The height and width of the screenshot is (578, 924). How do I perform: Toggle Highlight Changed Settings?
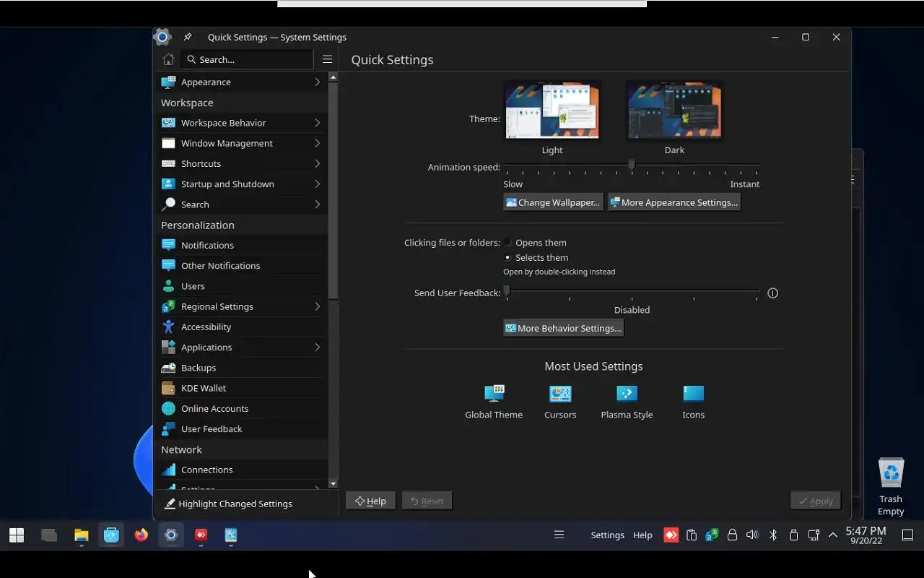(228, 504)
